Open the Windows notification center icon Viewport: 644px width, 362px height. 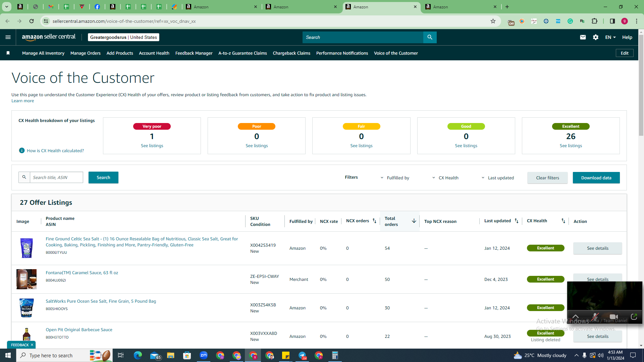(633, 355)
